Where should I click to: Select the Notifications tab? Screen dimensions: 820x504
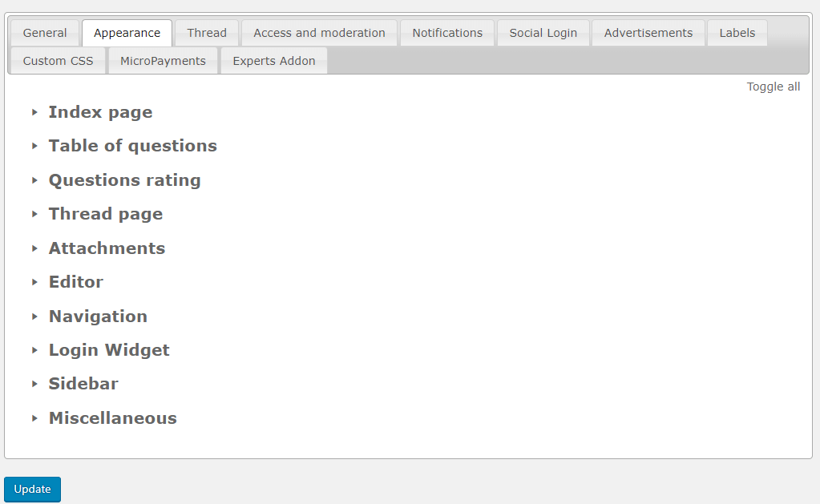click(x=447, y=33)
